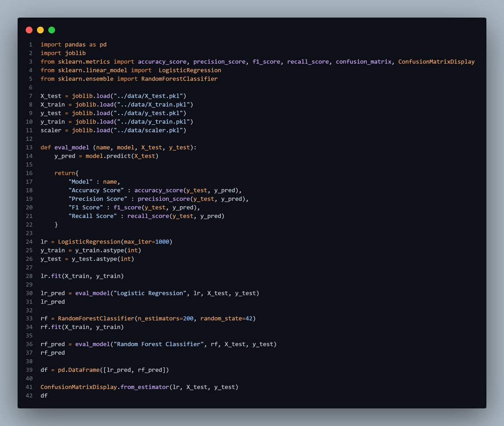Click "RandomForestClassifier" in the line 5 import
This screenshot has height=426, width=504.
coord(179,79)
